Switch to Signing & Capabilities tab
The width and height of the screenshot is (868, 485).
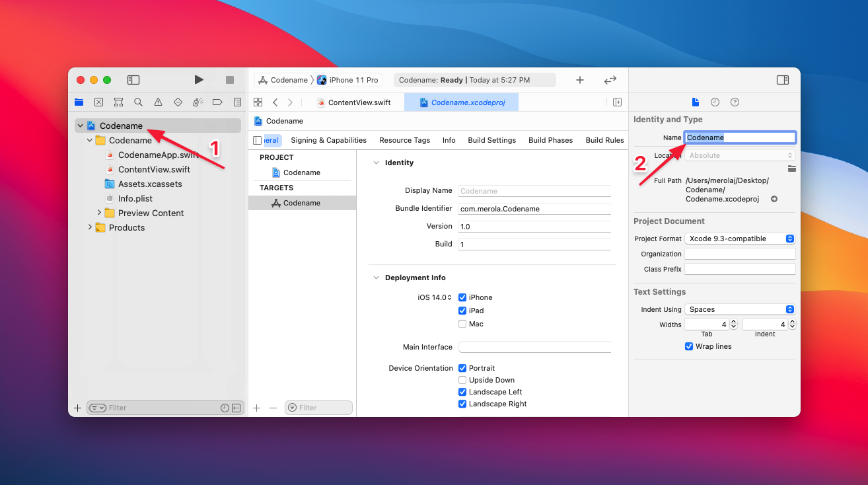coord(328,140)
